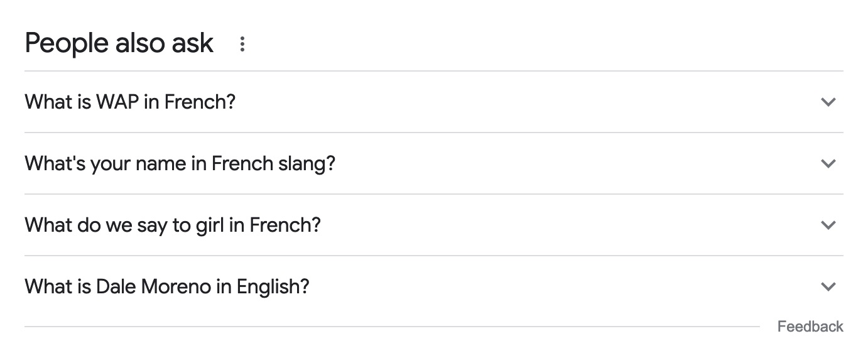Click the word "slang" in the second question

303,163
